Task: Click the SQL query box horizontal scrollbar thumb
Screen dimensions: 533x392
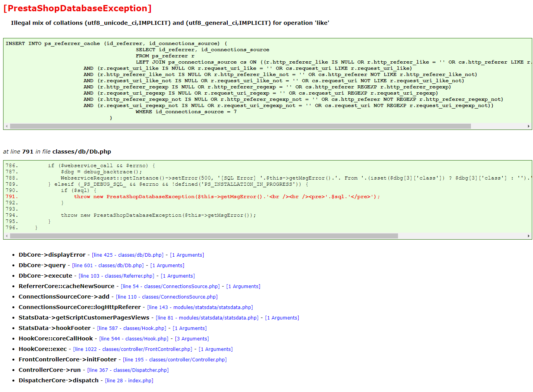Action: click(x=241, y=126)
